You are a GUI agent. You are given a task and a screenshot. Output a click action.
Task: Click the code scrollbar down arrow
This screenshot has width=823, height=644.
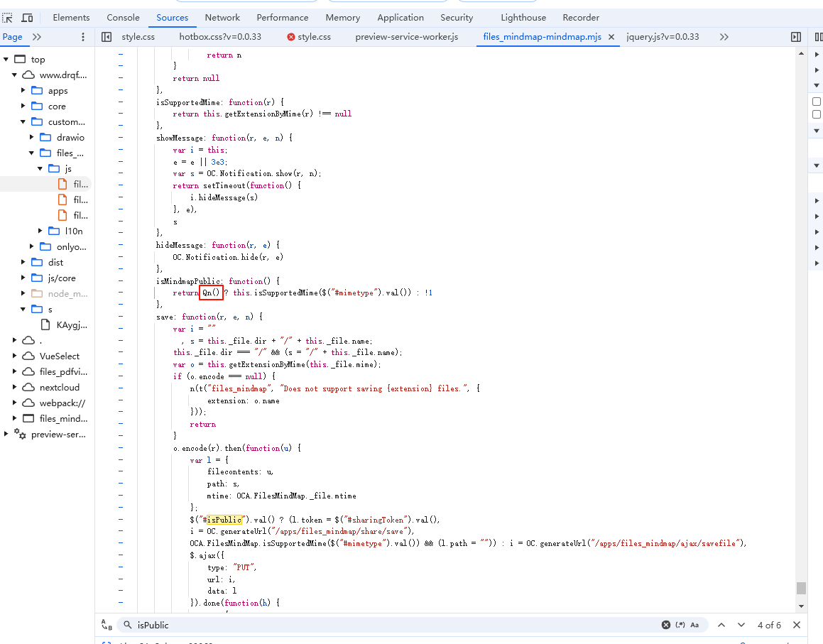[801, 606]
